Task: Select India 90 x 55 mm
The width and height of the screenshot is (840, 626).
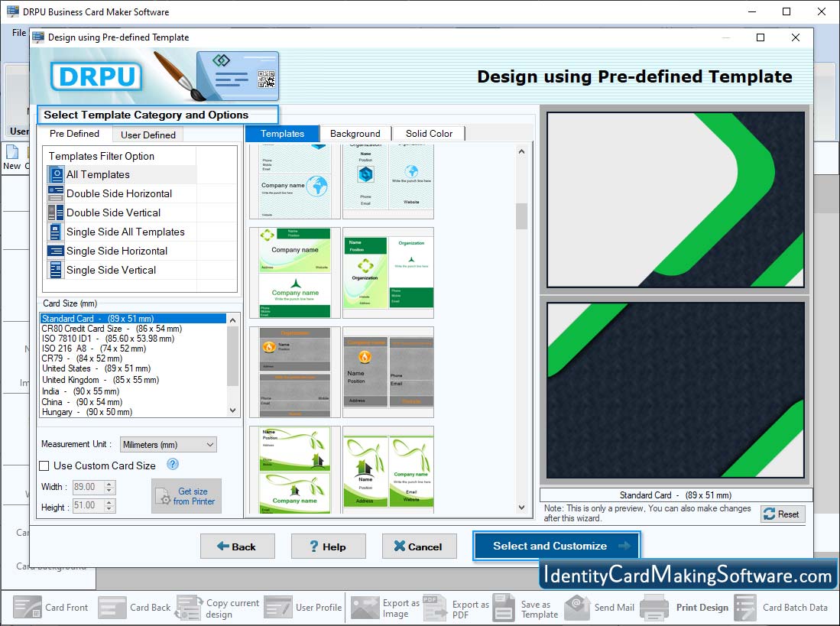Action: point(134,391)
